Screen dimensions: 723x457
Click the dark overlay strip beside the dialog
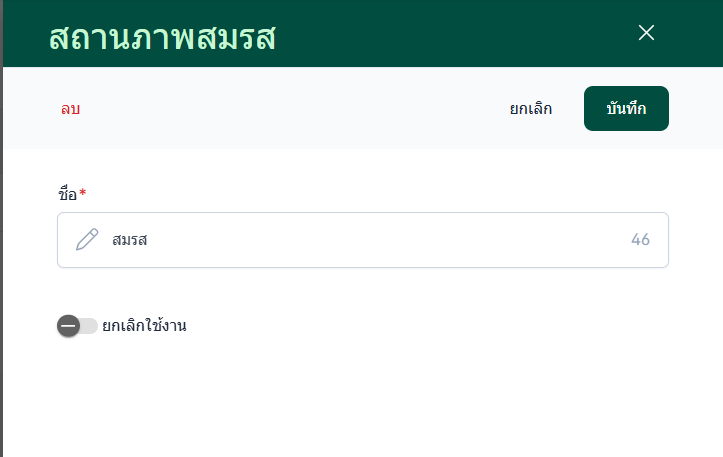2,250
